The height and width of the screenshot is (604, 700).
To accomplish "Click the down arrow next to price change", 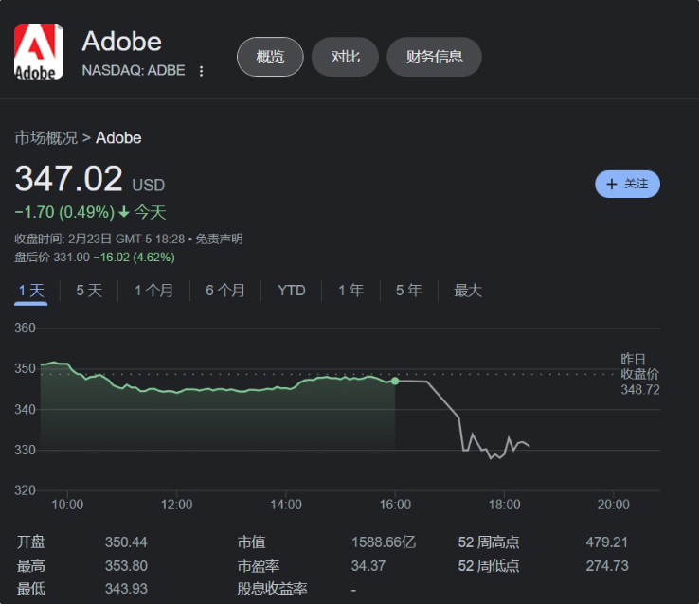I will (x=124, y=212).
